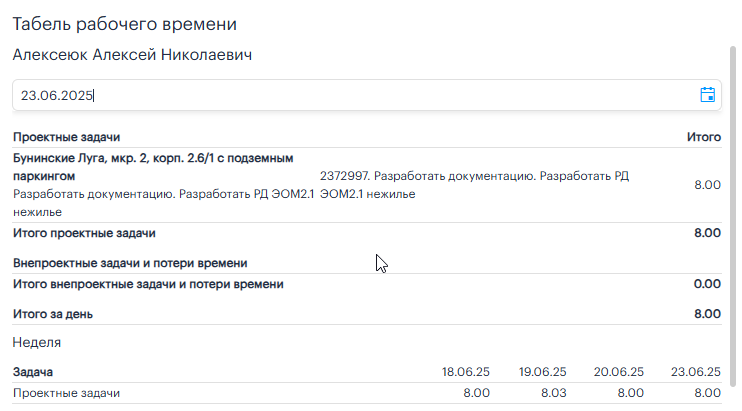Click "Проектные задачи" row in the week table

pos(66,393)
